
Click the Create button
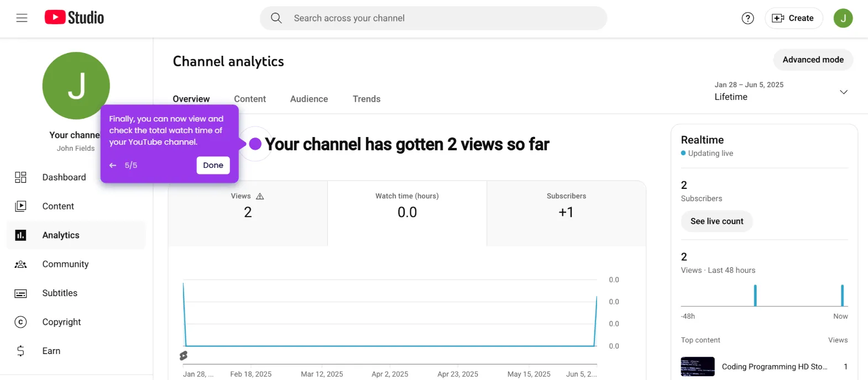coord(793,18)
